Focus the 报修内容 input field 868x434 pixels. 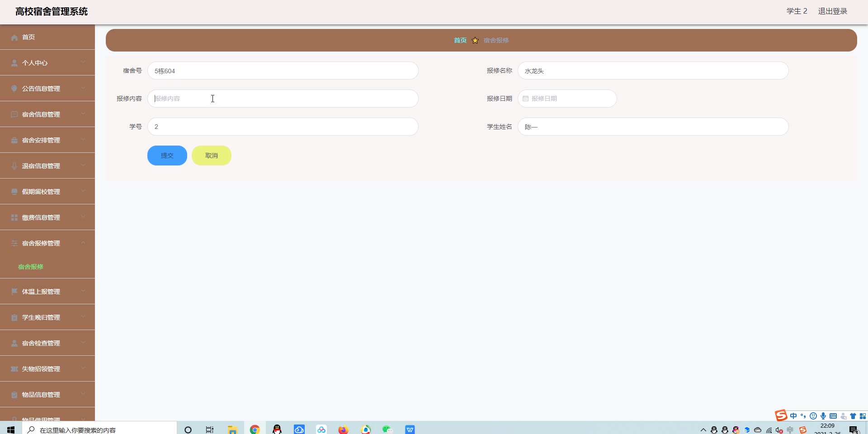coord(283,99)
